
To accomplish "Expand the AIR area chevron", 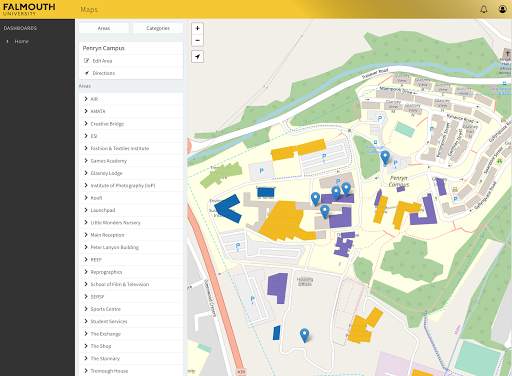I will 86,99.
